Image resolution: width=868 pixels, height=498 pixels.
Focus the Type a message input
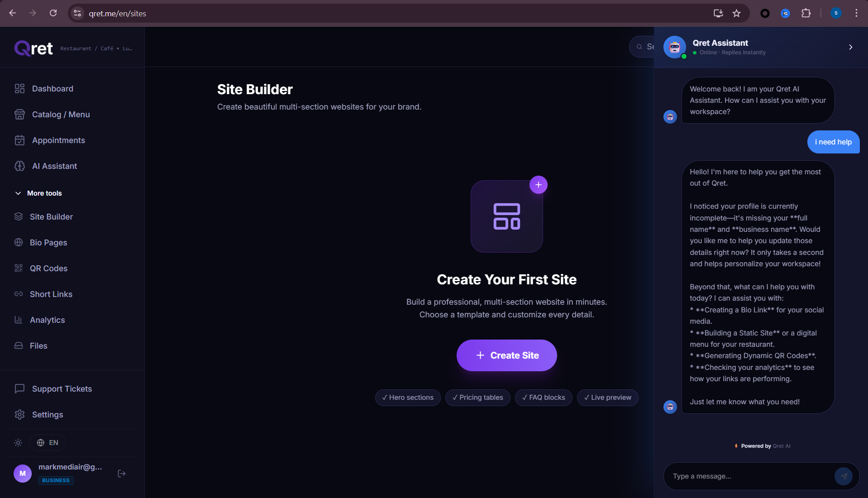(749, 476)
